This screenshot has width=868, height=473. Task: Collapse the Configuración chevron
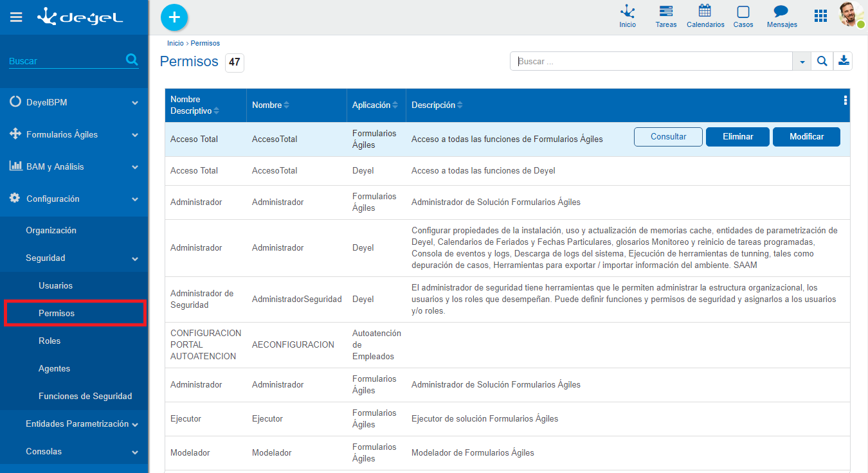pyautogui.click(x=135, y=199)
